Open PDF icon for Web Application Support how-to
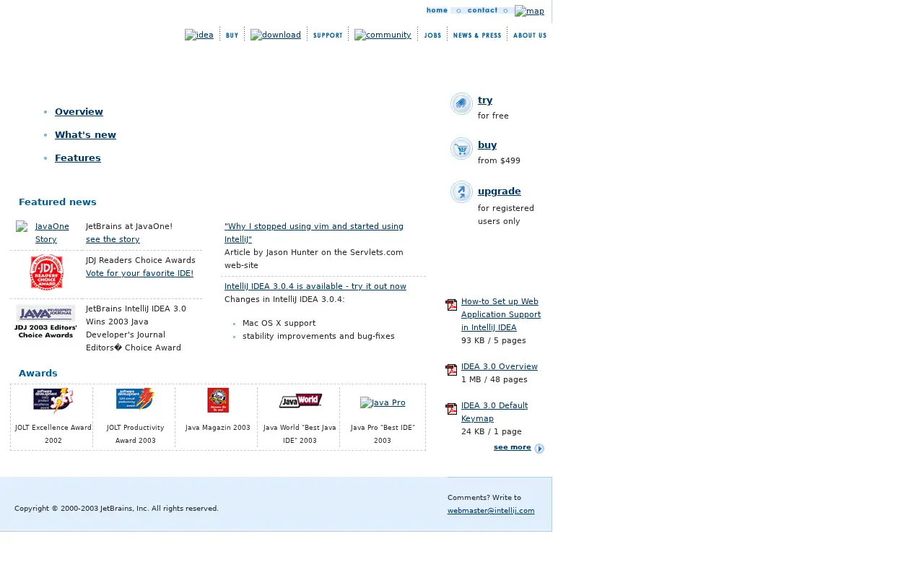The height and width of the screenshot is (578, 924). (451, 305)
